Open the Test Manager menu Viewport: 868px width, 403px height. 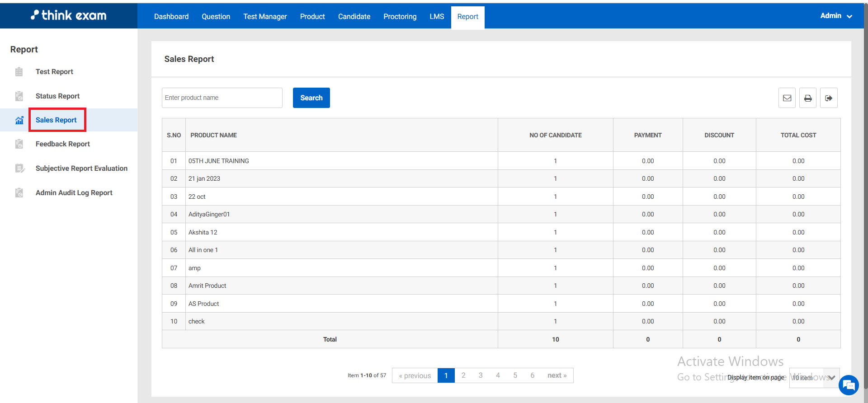point(265,17)
